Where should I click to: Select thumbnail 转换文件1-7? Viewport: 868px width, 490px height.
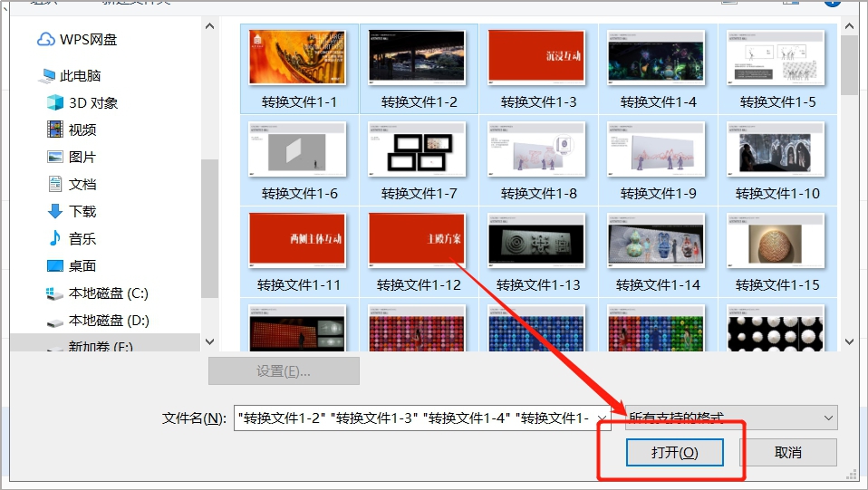(419, 160)
